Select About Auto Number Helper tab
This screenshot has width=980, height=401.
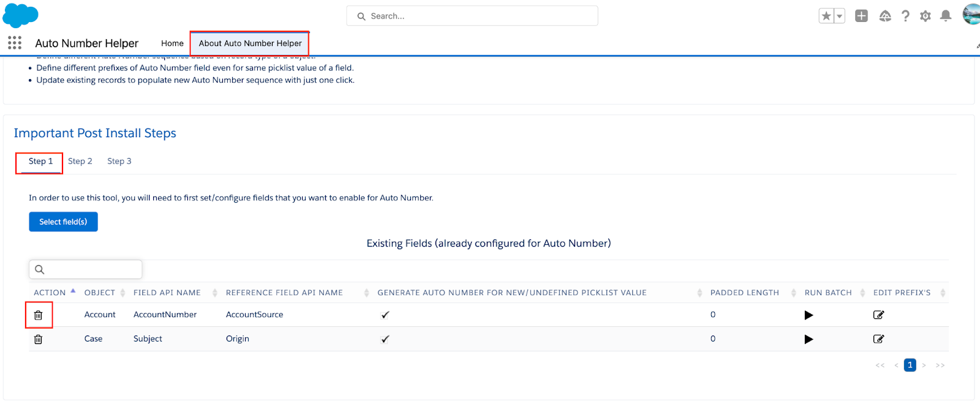tap(250, 43)
